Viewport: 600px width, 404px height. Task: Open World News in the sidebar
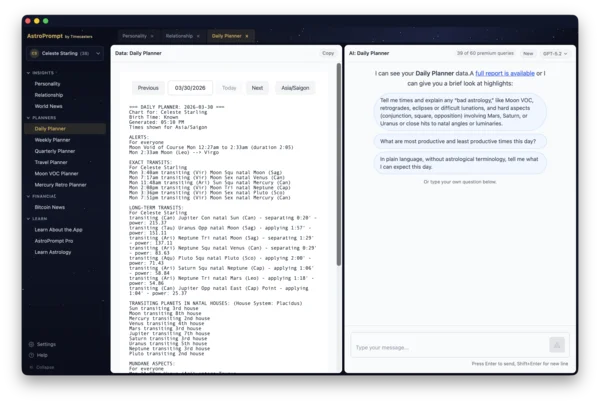48,106
